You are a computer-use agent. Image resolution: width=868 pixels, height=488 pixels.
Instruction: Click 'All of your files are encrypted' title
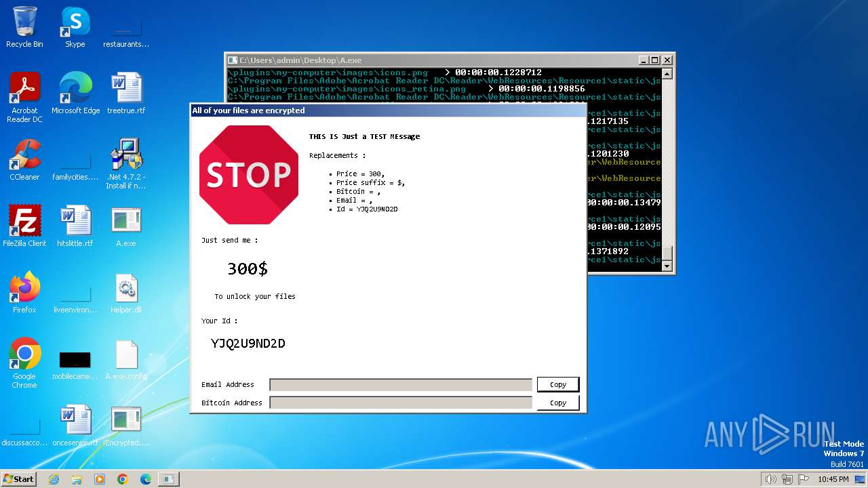click(x=248, y=110)
